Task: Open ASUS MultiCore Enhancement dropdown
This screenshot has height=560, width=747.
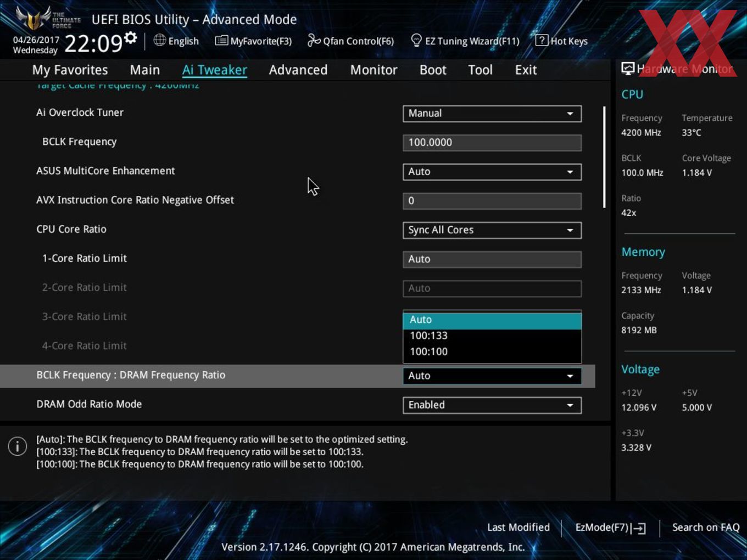Action: [x=492, y=172]
